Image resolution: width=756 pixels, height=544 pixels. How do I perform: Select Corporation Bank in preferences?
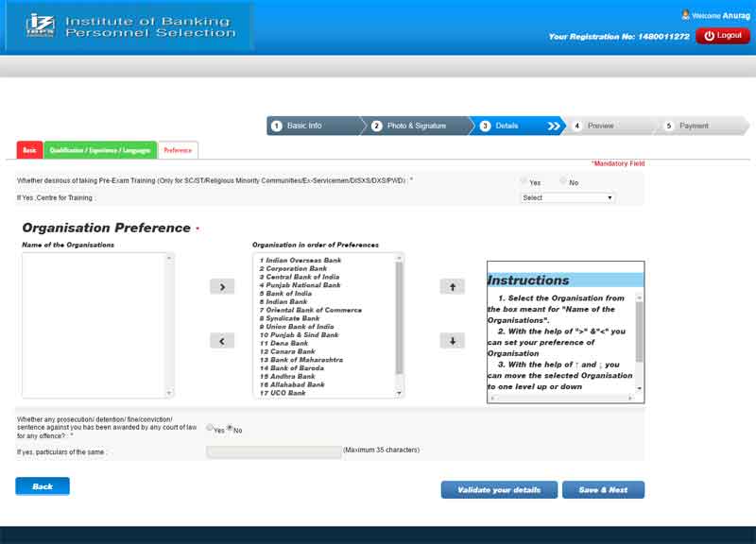(293, 268)
